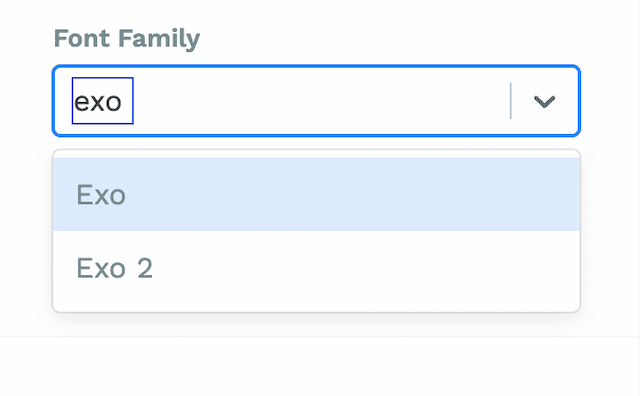The image size is (640, 396).
Task: Click the Font Family label
Action: [x=127, y=39]
